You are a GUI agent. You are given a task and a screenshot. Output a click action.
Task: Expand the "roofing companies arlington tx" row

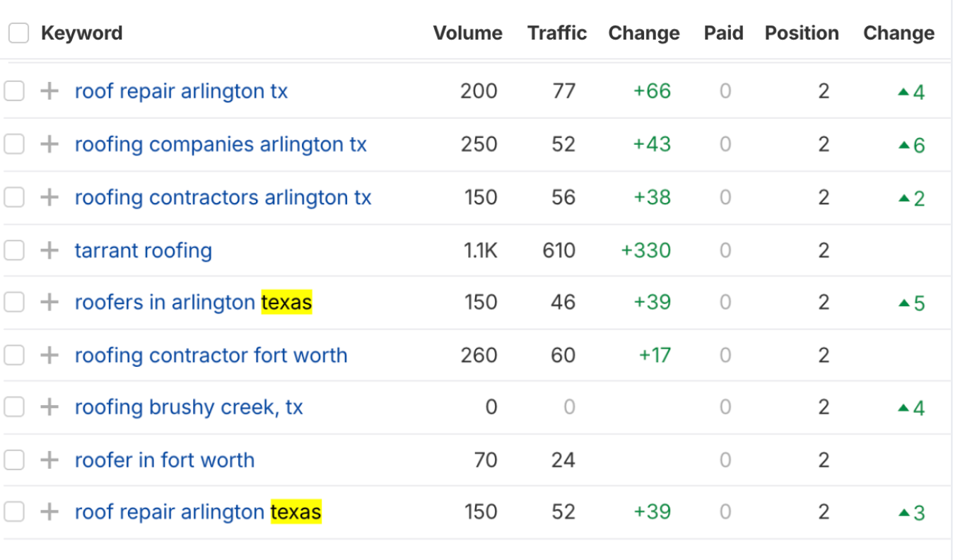coord(48,144)
